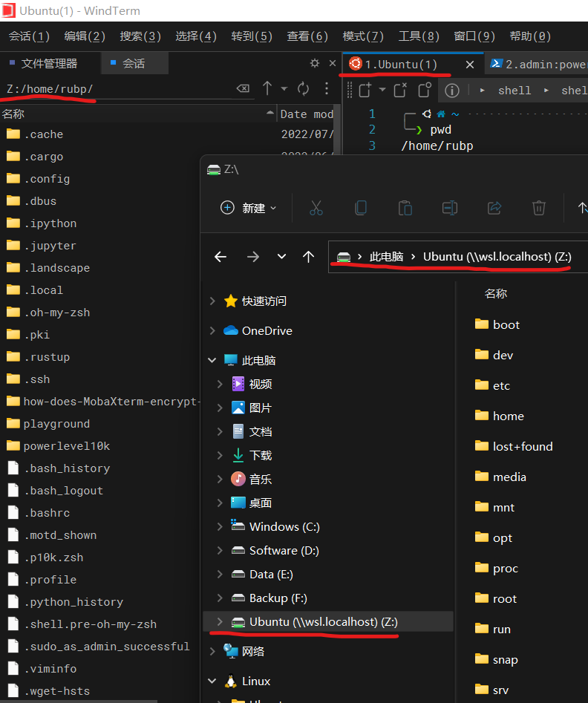
Task: Click the close session icon in terminal toolbar
Action: click(x=399, y=90)
